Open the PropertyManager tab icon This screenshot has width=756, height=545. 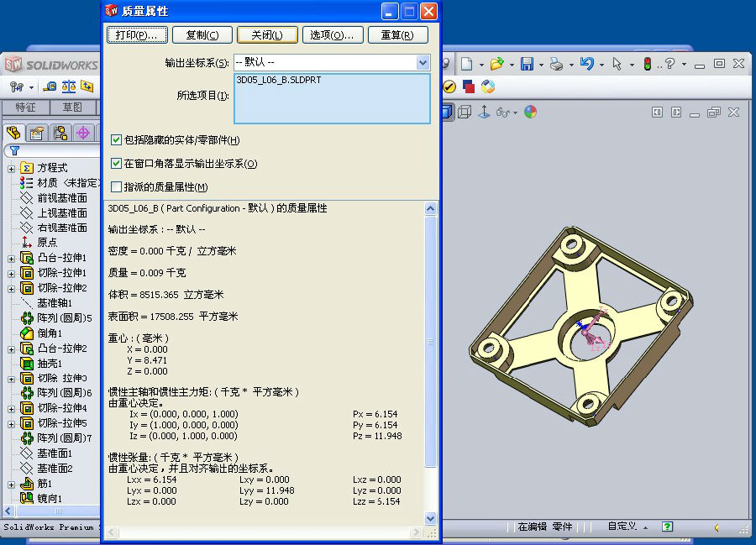click(37, 133)
